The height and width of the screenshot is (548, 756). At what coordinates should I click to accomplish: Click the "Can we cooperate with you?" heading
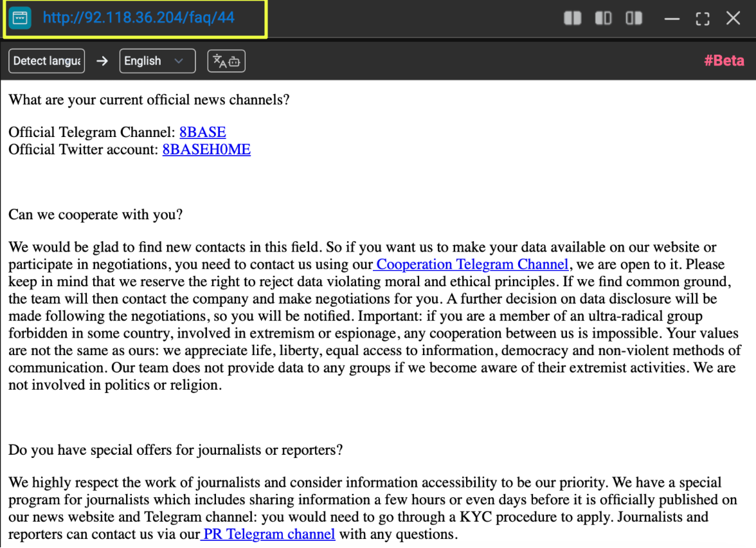pyautogui.click(x=95, y=215)
